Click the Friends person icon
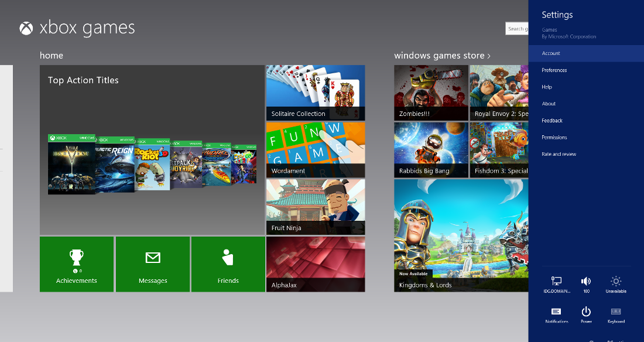 228,257
